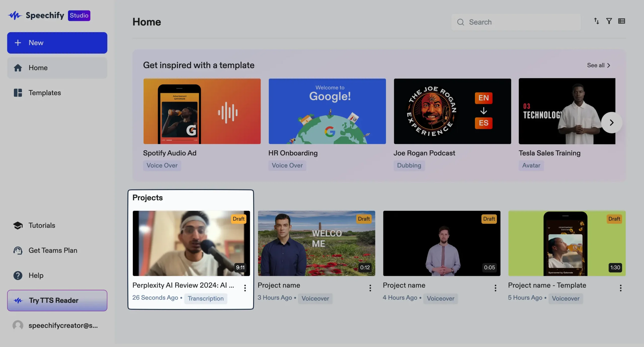Screen dimensions: 644x347
Task: Click the Get Teams Plan headset icon
Action: point(18,251)
